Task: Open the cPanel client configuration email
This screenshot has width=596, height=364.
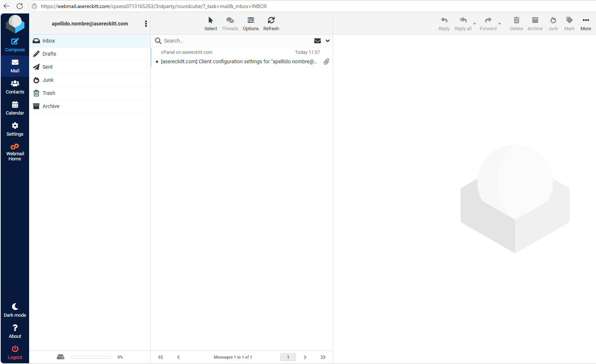Action: (x=239, y=61)
